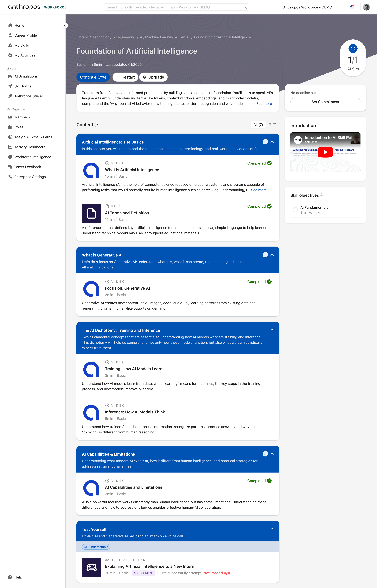Toggle the Ai Fundamentals objective radio circle

[295, 210]
